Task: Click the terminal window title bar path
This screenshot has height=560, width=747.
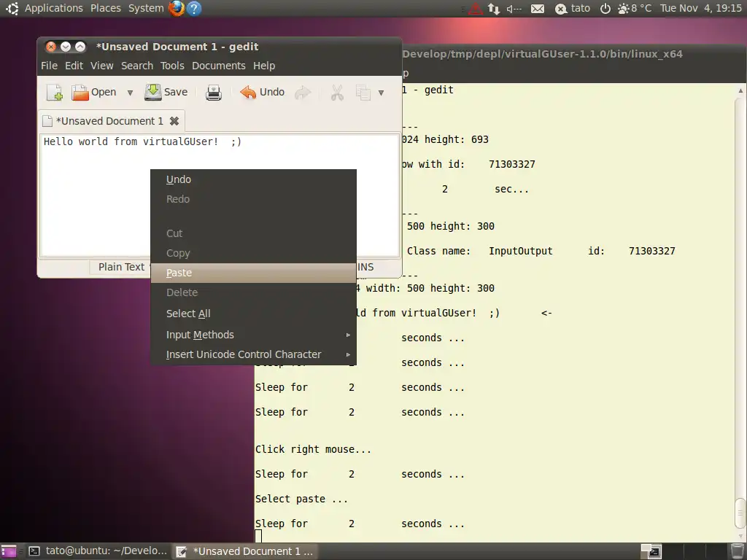Action: 542,54
